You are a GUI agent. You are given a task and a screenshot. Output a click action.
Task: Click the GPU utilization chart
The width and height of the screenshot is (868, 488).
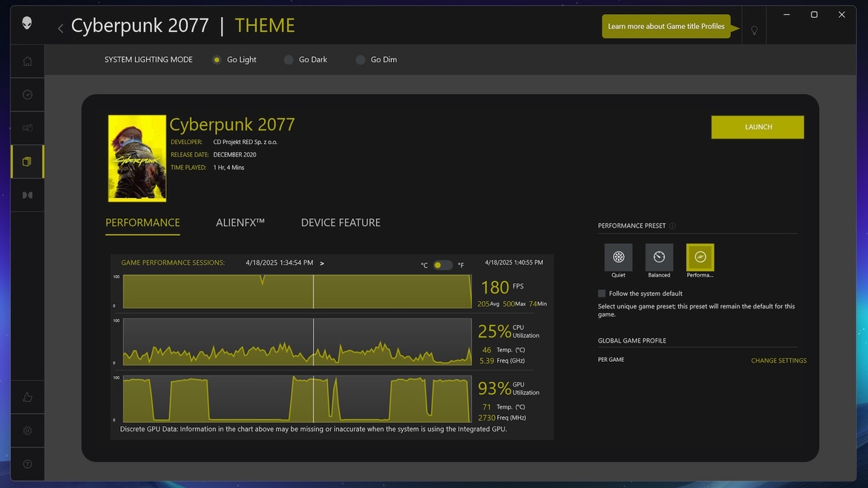point(297,399)
